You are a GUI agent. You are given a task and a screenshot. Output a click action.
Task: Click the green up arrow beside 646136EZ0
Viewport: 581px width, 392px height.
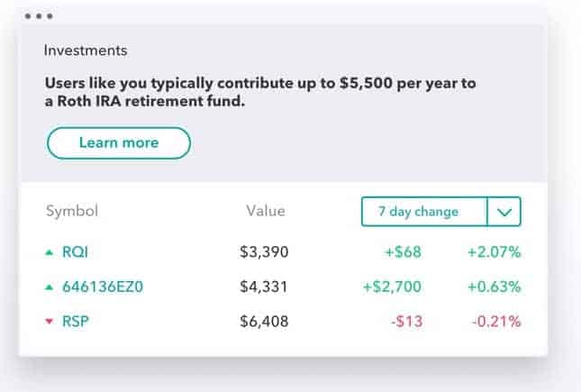click(x=49, y=287)
